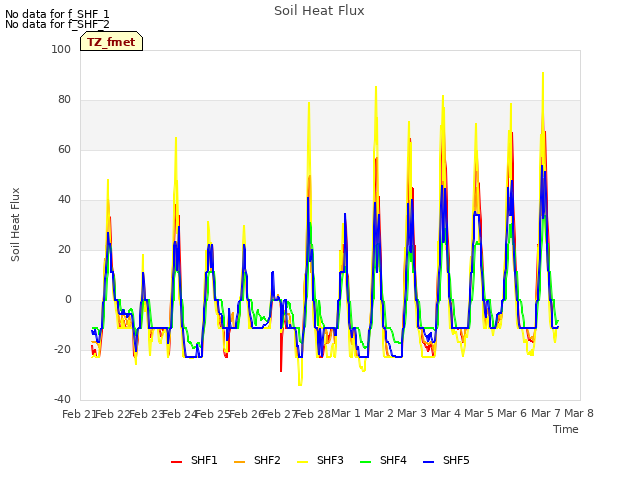This screenshot has height=480, width=640.
Task: Click the y-axis value 20
Action: (64, 249)
